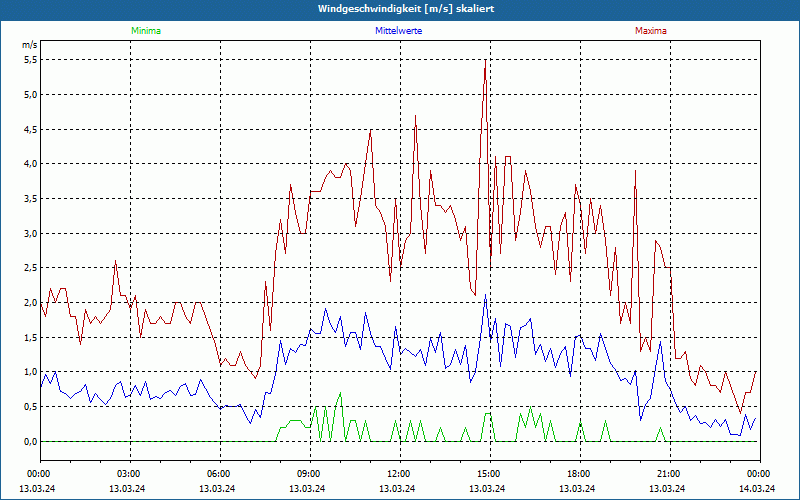Click the 15:00 time axis label

[490, 474]
